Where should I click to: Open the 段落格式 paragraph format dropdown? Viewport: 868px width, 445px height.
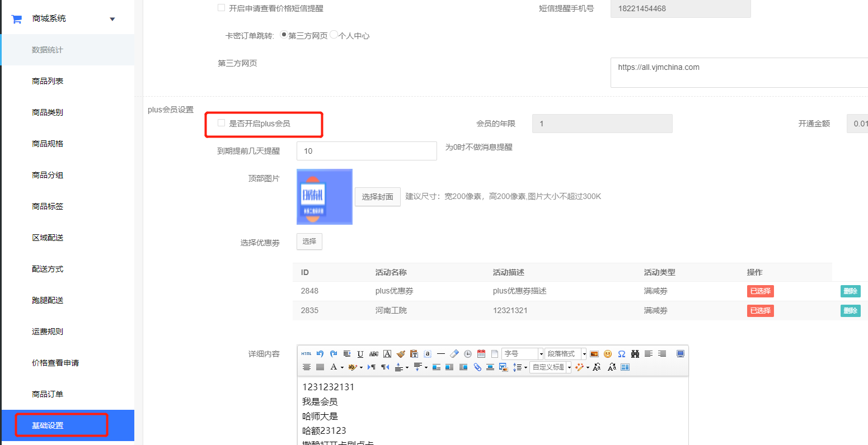click(565, 354)
